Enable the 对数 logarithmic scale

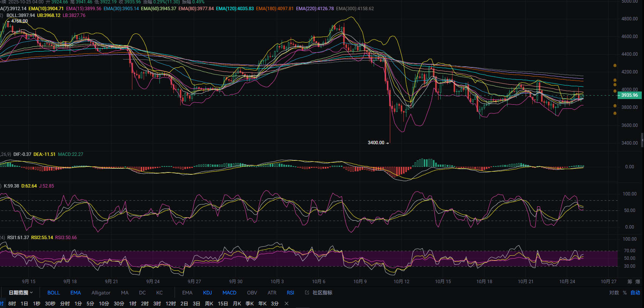[614, 293]
